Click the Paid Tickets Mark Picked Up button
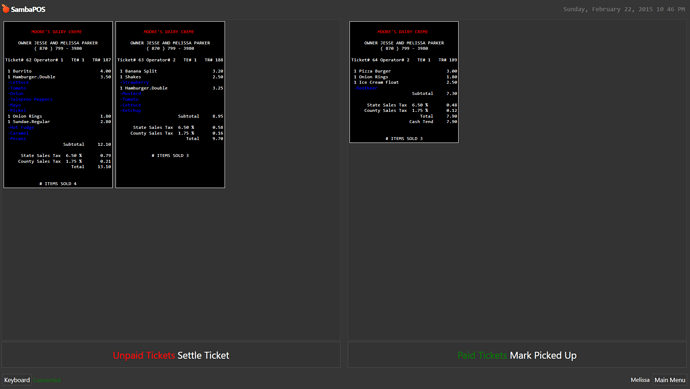Screen dimensions: 690x389 (x=517, y=355)
